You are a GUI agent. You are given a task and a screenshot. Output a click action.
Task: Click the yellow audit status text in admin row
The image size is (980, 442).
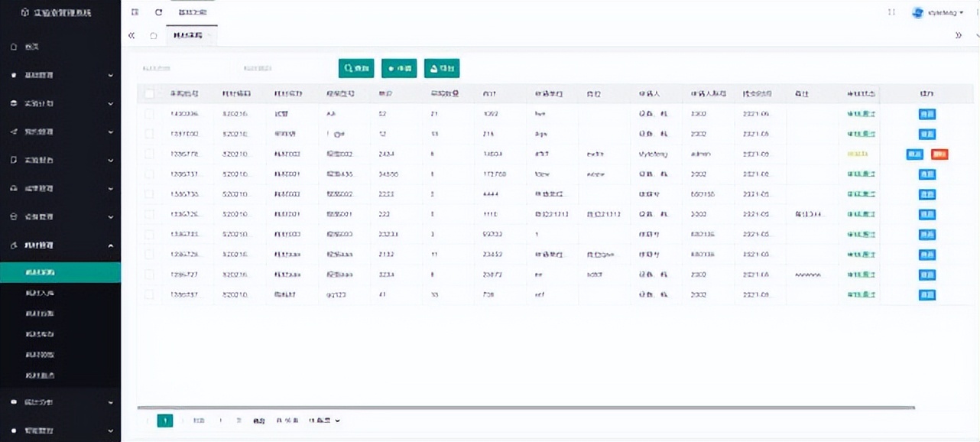pyautogui.click(x=856, y=154)
